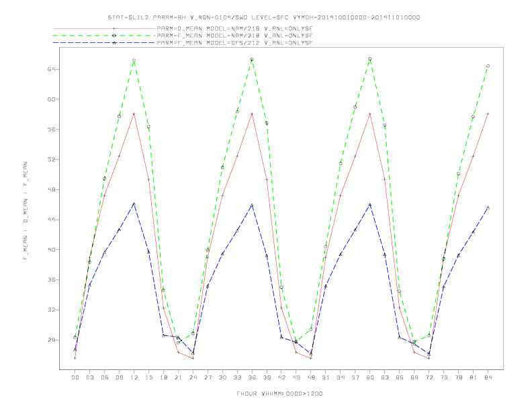This screenshot has height=411, width=532.
Task: Click the 27 forecast hour tick label
Action: [208, 377]
